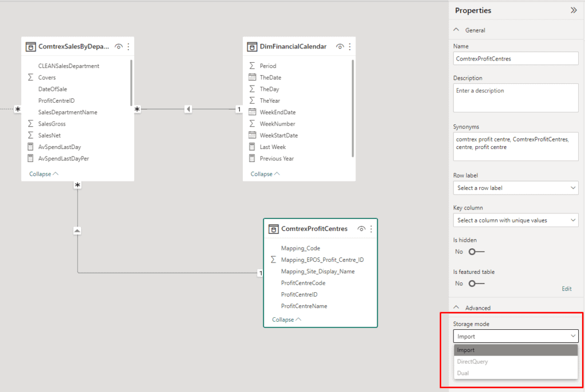Click the sigma icon beside Mapping_EPOS_Profit_Centre_ID
This screenshot has width=585, height=392.
(x=274, y=260)
